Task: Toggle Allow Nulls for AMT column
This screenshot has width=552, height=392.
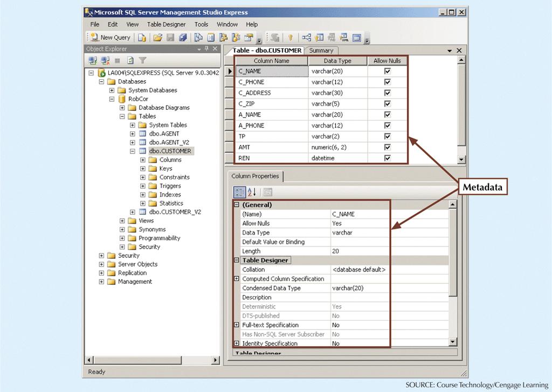Action: [x=387, y=148]
